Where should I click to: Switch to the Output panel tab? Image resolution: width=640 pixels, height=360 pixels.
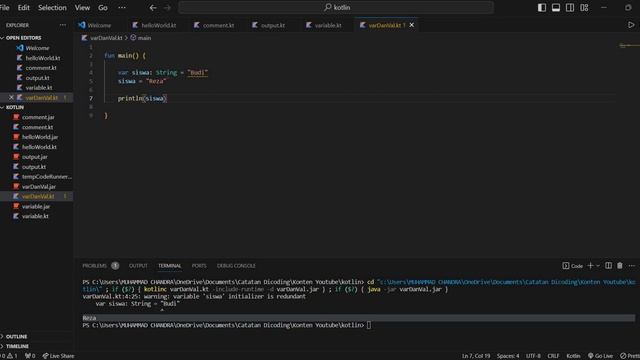click(138, 266)
